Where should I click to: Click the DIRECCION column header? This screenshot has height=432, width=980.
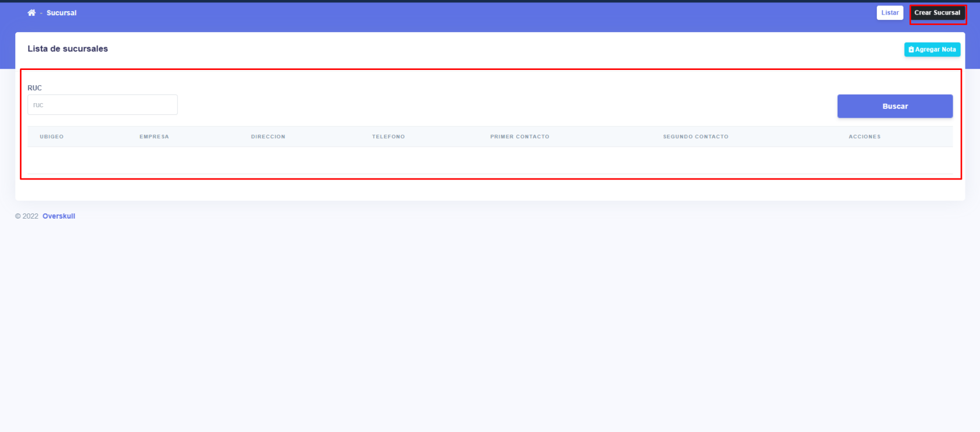point(268,136)
